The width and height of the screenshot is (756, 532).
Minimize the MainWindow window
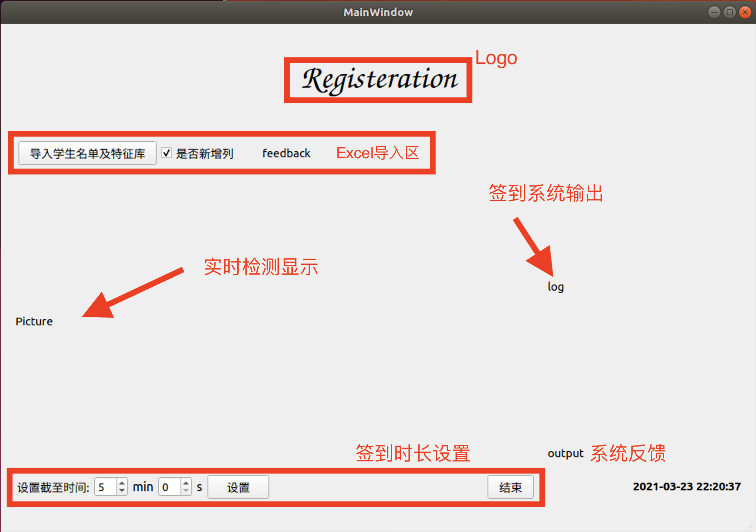(714, 12)
